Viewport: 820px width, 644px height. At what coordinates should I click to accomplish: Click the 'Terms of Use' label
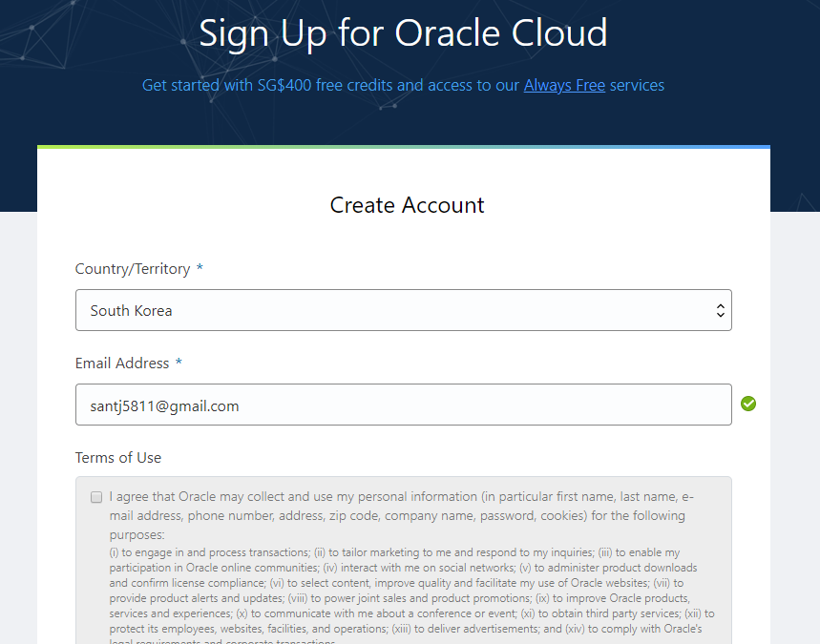pos(118,457)
